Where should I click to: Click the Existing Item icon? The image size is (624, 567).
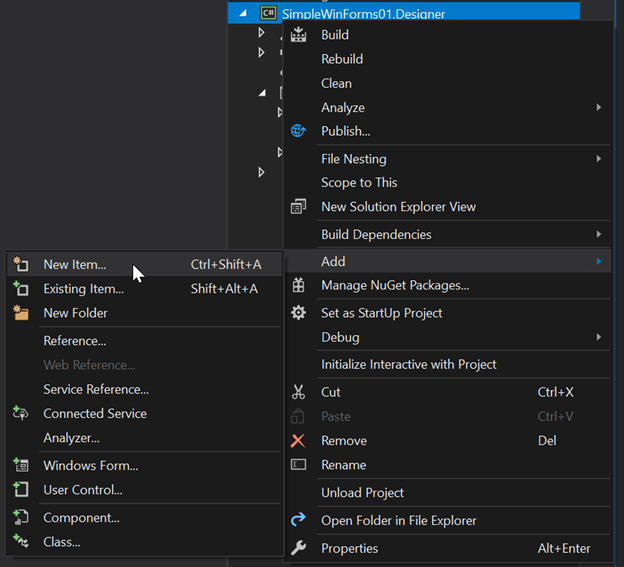point(21,288)
